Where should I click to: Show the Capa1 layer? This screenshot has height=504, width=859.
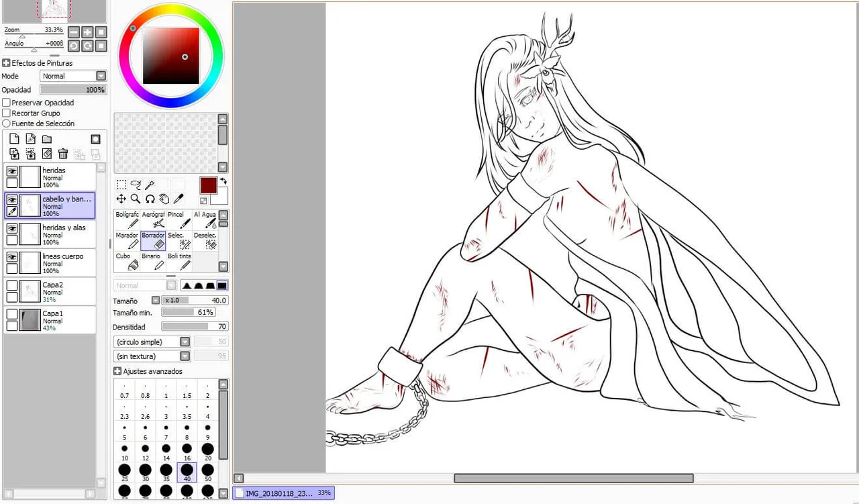12,314
